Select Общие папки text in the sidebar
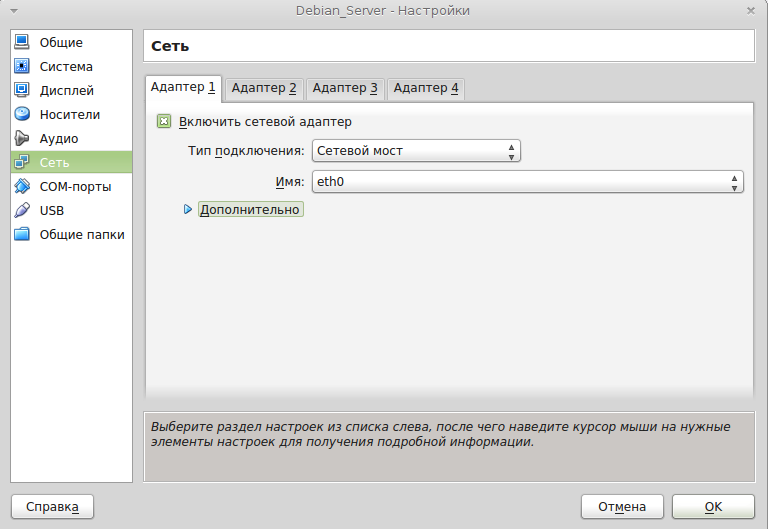The width and height of the screenshot is (768, 529). point(82,235)
